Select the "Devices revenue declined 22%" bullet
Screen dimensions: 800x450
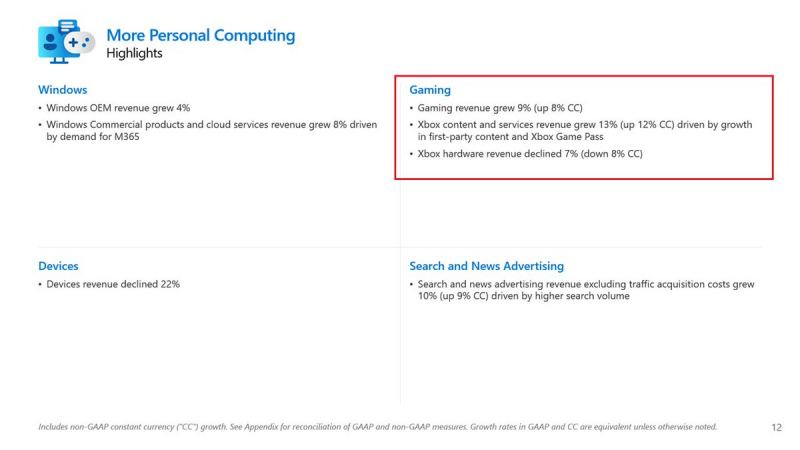(x=112, y=284)
